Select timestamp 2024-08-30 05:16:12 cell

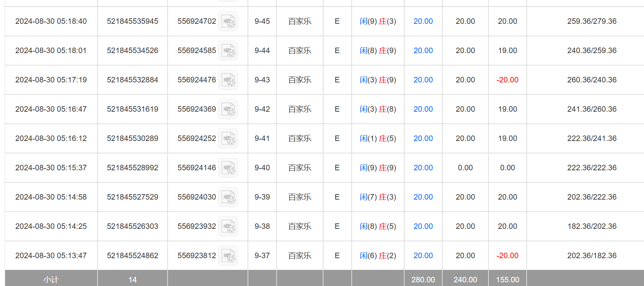(x=51, y=138)
